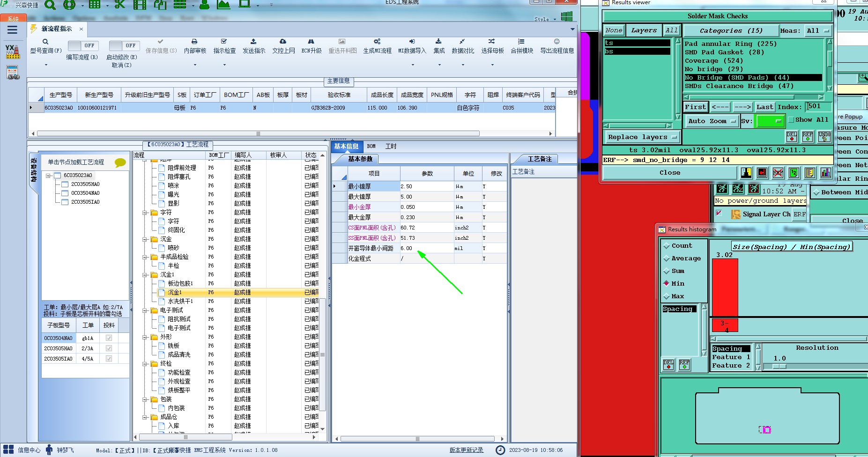The width and height of the screenshot is (868, 457).
Task: Click the 选择母板 shuffle icon
Action: tap(491, 42)
